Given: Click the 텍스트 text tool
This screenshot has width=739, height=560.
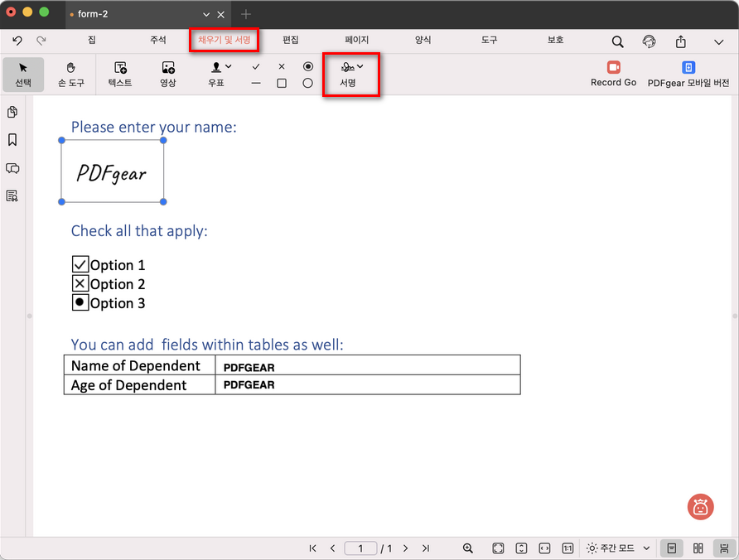Looking at the screenshot, I should pos(120,75).
